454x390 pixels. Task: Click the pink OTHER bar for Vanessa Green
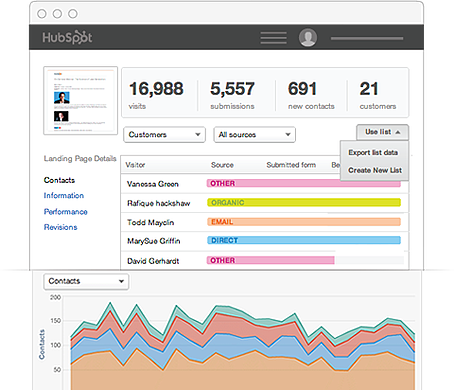tap(304, 183)
